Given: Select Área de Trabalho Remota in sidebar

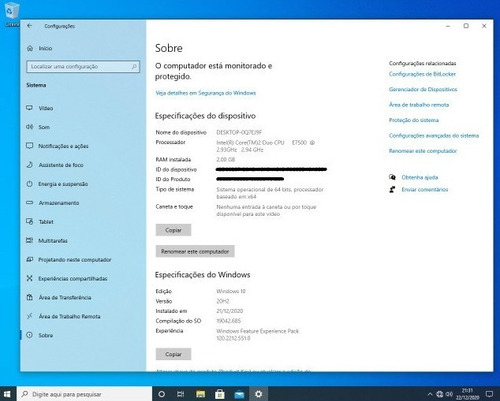Looking at the screenshot, I should click(69, 316).
